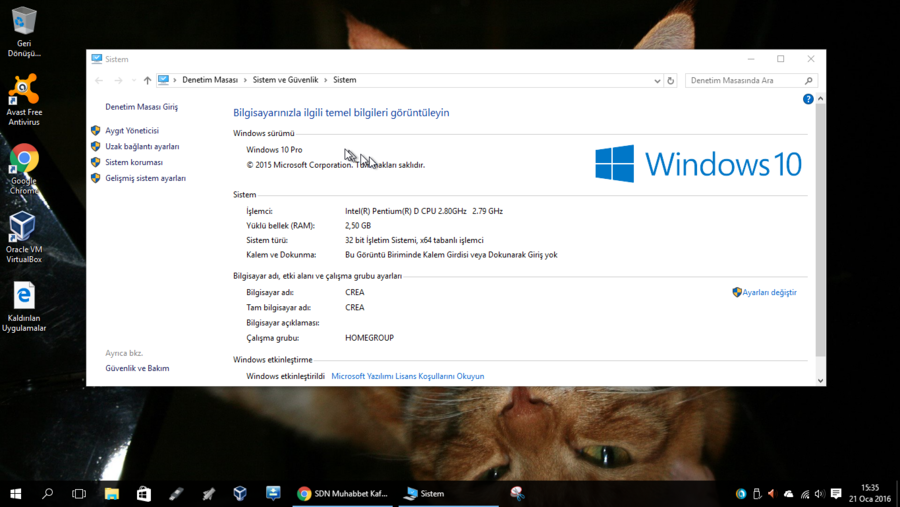Open taskbar search magnifier

click(48, 494)
